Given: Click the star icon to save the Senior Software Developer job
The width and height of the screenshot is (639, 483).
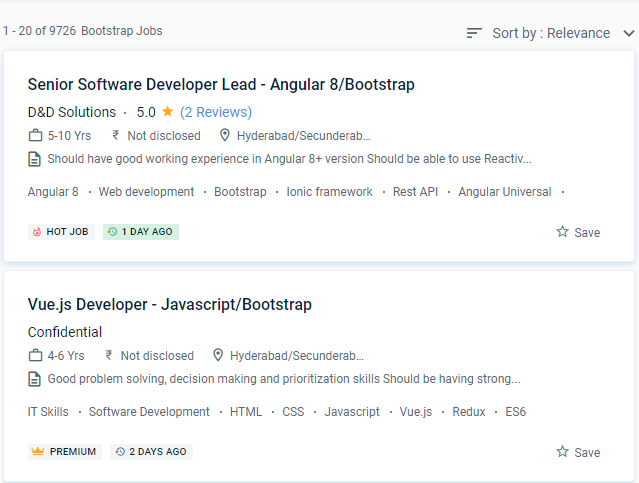Looking at the screenshot, I should (x=563, y=232).
